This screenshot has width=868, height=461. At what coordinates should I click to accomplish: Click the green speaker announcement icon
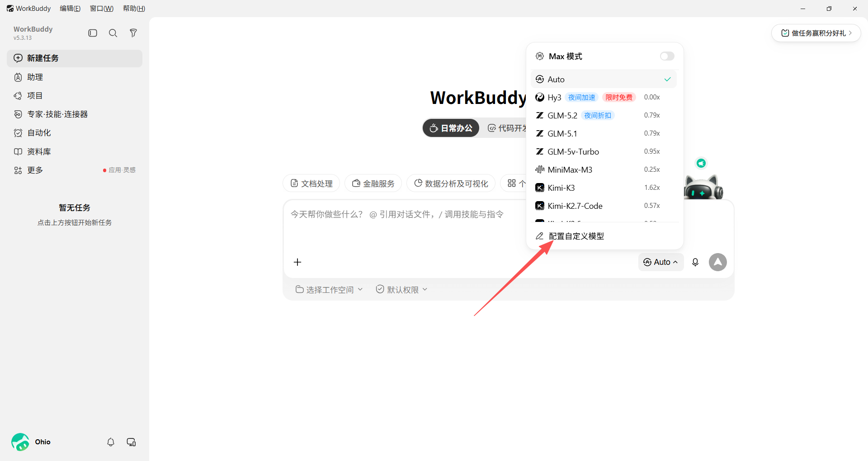(701, 163)
